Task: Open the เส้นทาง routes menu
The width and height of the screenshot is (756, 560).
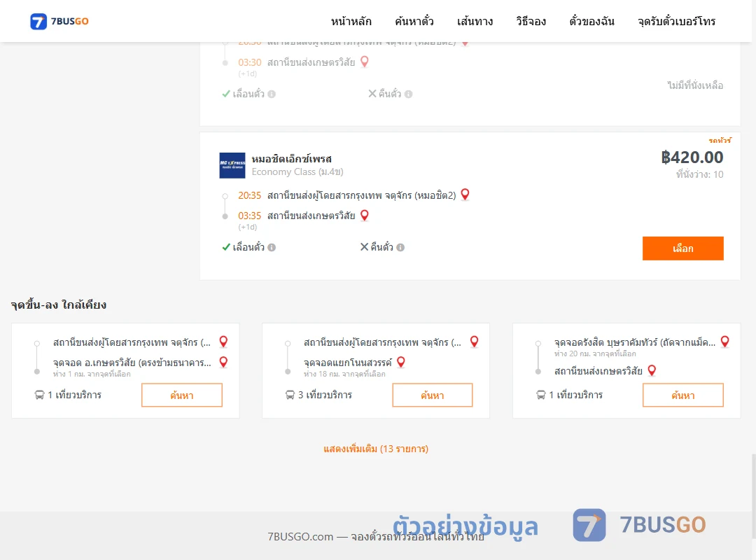Action: coord(475,21)
